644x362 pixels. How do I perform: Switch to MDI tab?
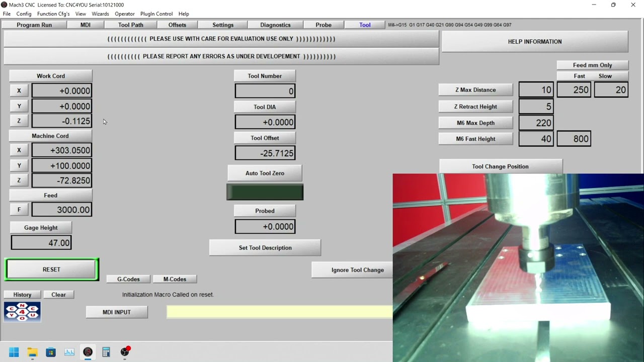click(x=86, y=25)
